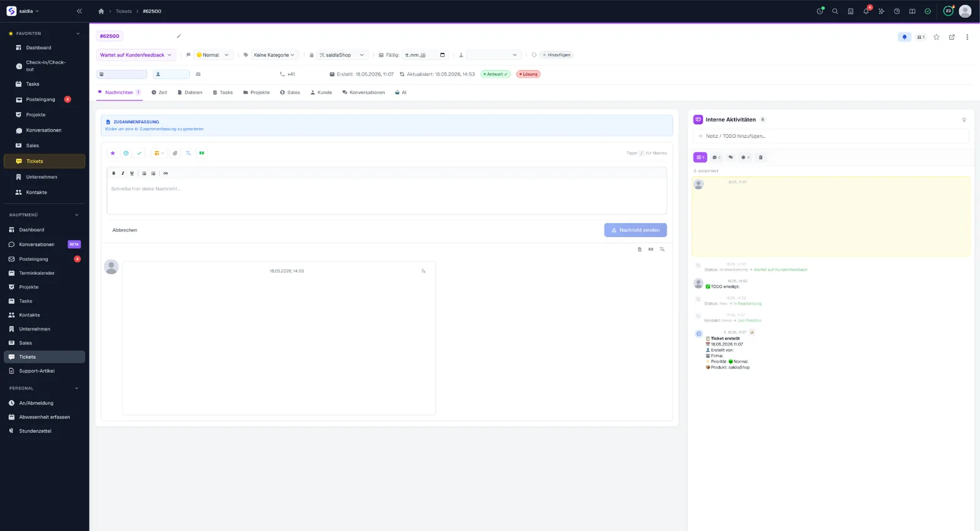Screen dimensions: 980x531
Task: Open the knowledge book icon in top bar
Action: coord(912,11)
